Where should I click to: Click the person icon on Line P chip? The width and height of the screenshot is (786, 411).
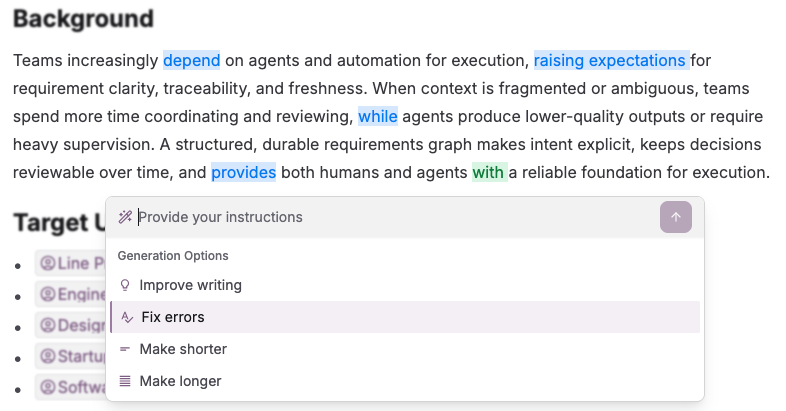click(x=46, y=264)
